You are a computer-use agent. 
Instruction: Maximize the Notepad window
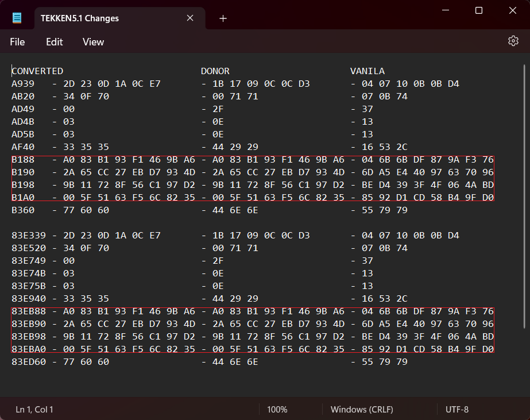coord(479,10)
